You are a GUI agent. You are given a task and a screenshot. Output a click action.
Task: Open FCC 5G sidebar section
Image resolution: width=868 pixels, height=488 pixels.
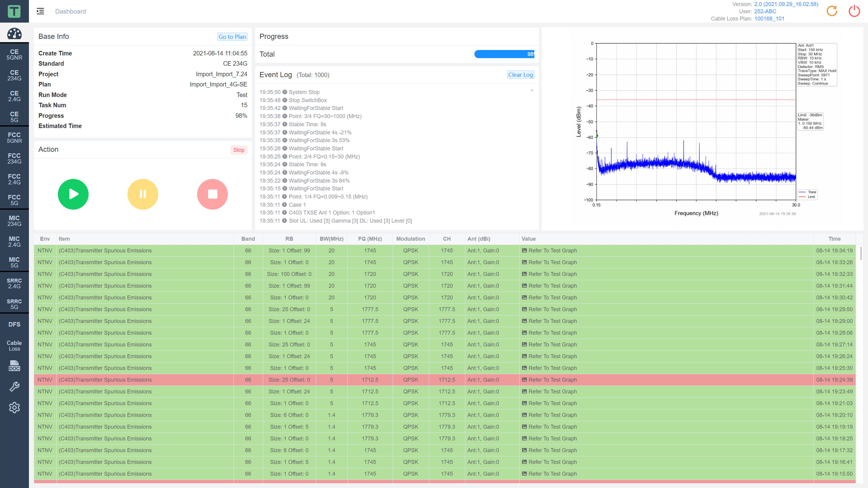click(14, 200)
